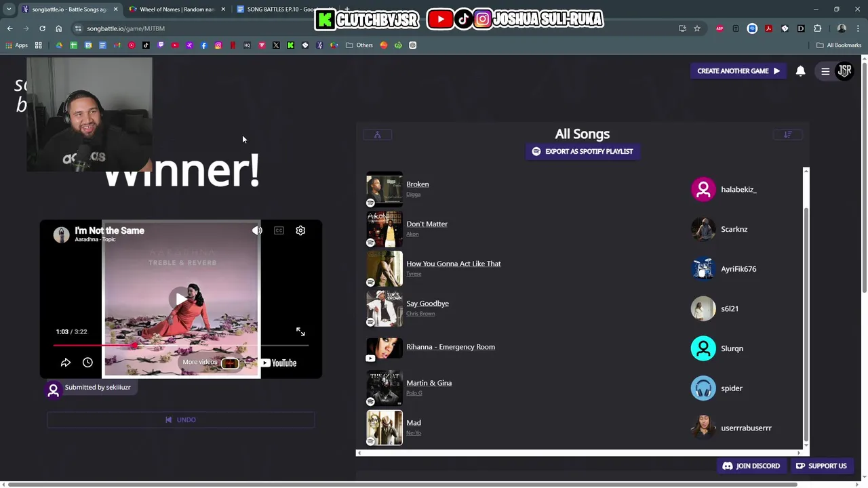Open the Don't Matter song link
The height and width of the screenshot is (488, 868).
[x=427, y=224]
